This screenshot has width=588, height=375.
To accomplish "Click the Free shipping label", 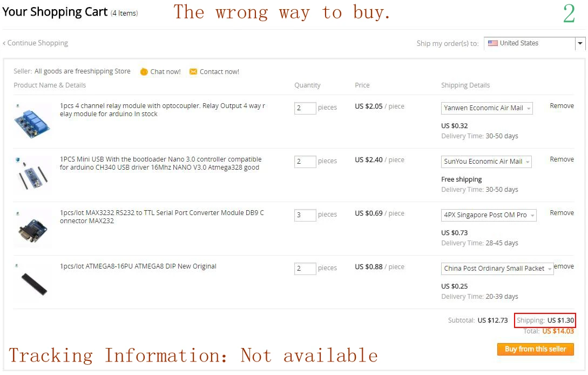I will pos(461,179).
